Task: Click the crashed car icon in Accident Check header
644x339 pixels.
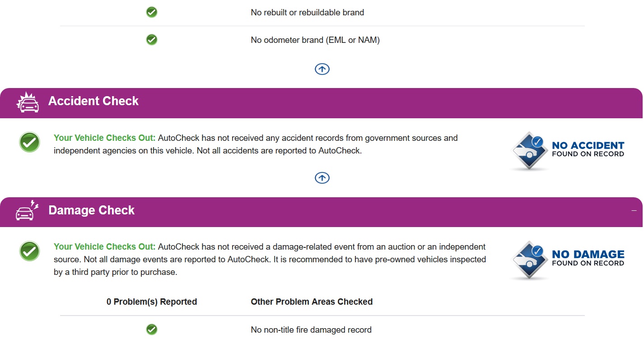Action: coord(27,102)
